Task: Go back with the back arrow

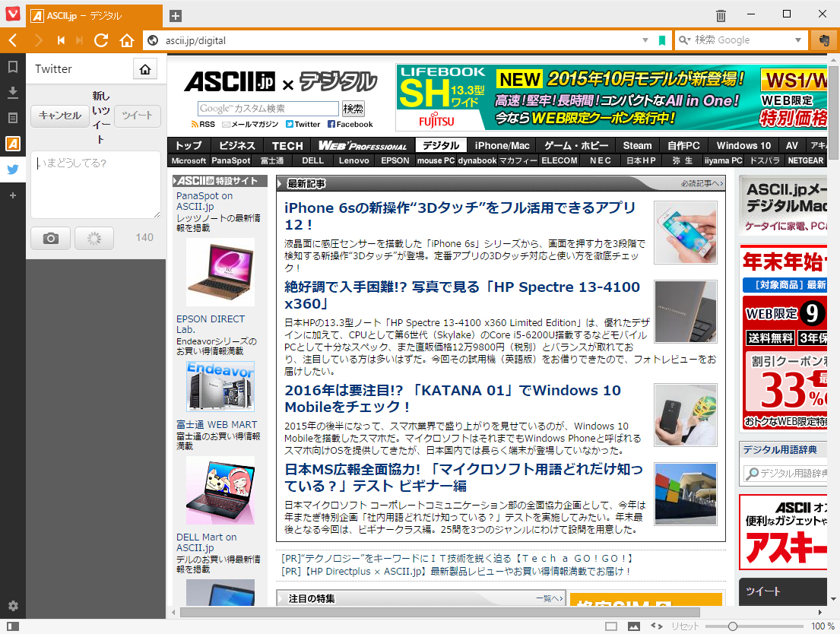Action: tap(14, 40)
